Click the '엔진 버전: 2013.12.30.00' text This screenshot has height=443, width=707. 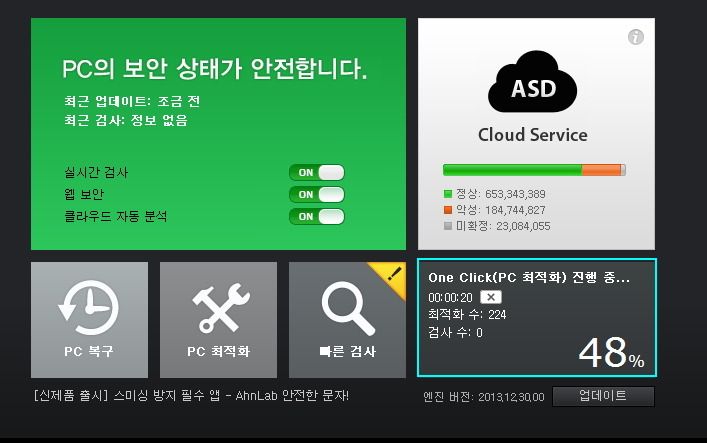484,397
